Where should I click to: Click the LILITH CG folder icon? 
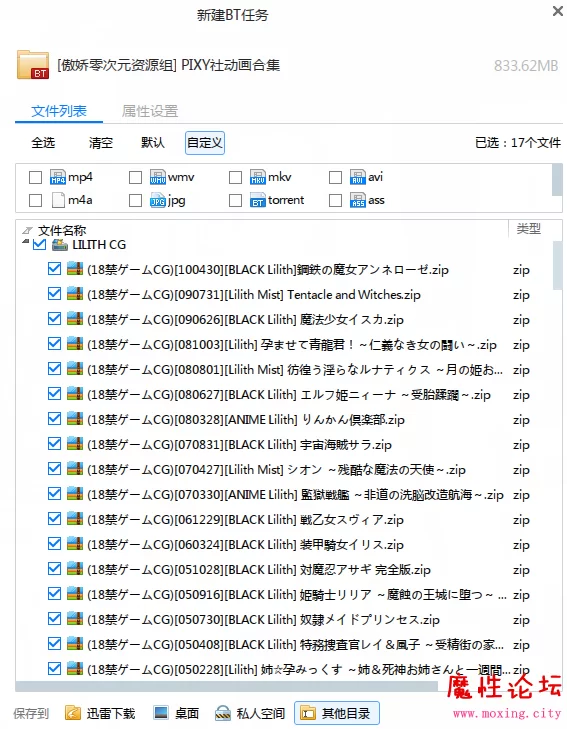(x=59, y=245)
